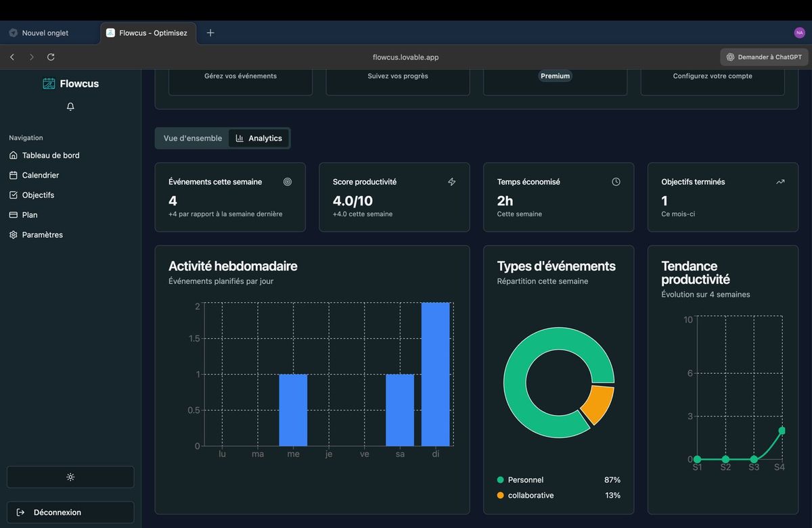Click the orange collaborative legend swatch
812x528 pixels.
click(501, 496)
